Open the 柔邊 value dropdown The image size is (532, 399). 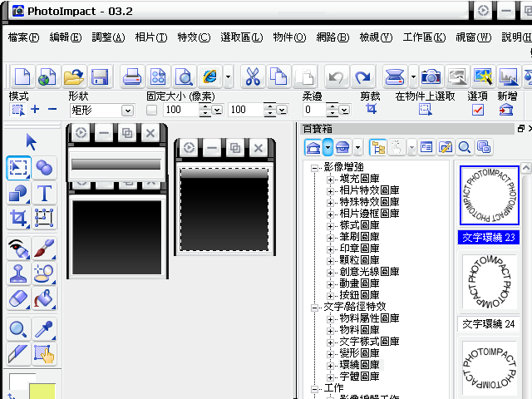pos(344,110)
